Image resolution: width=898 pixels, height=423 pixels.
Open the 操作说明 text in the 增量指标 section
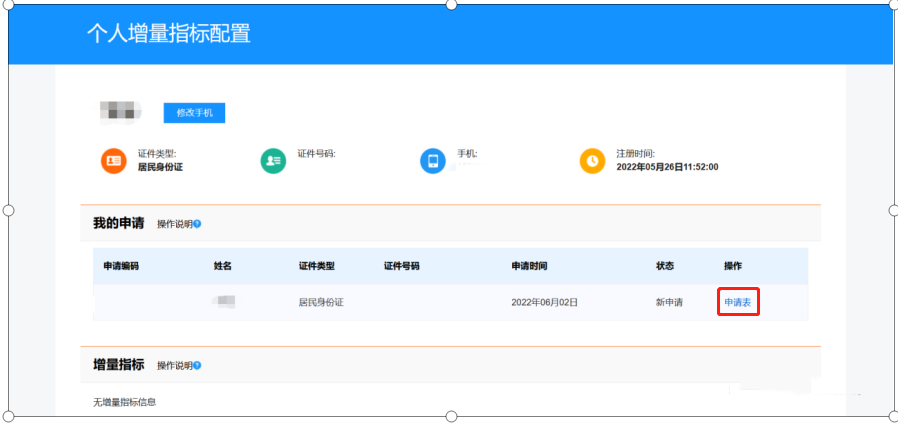tap(174, 365)
